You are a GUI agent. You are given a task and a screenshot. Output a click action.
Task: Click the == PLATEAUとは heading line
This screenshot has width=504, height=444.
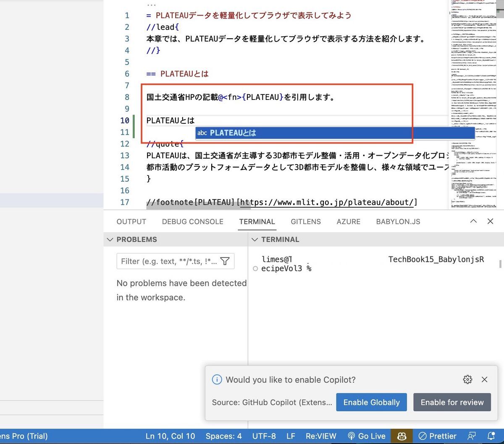click(178, 74)
